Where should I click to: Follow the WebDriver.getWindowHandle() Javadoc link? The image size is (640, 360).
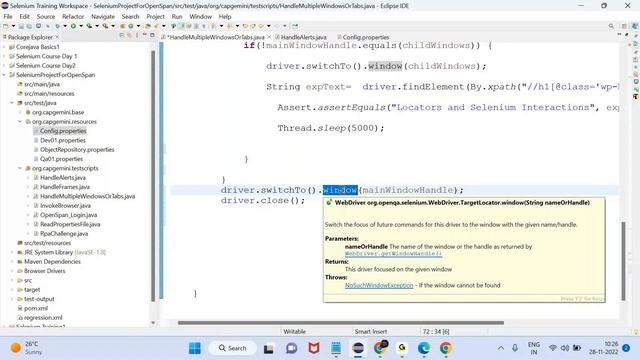[x=393, y=254]
